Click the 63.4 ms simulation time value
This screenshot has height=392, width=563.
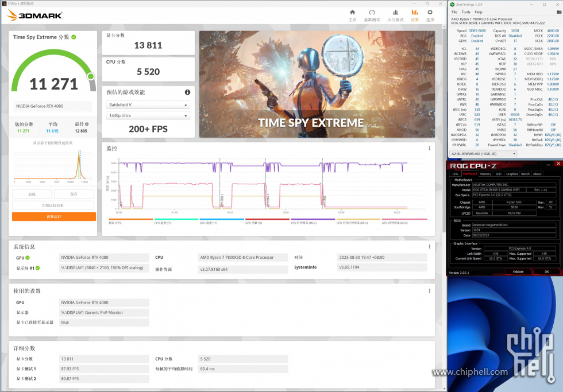point(244,368)
